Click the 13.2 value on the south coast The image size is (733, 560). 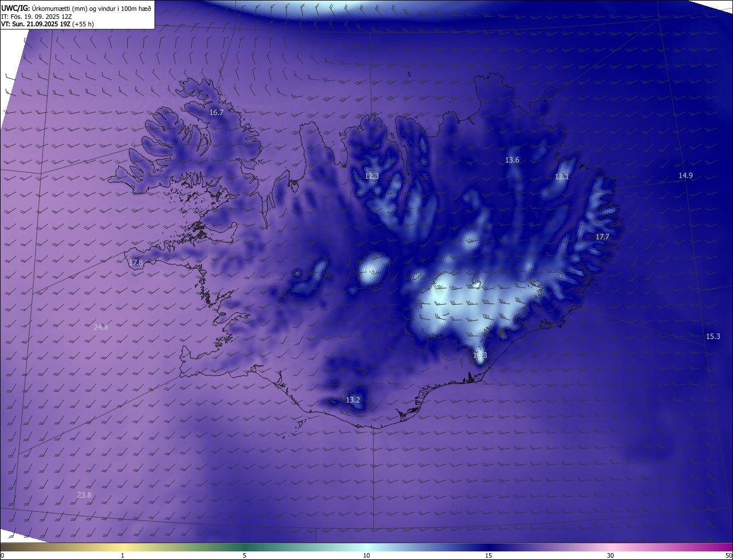[353, 400]
